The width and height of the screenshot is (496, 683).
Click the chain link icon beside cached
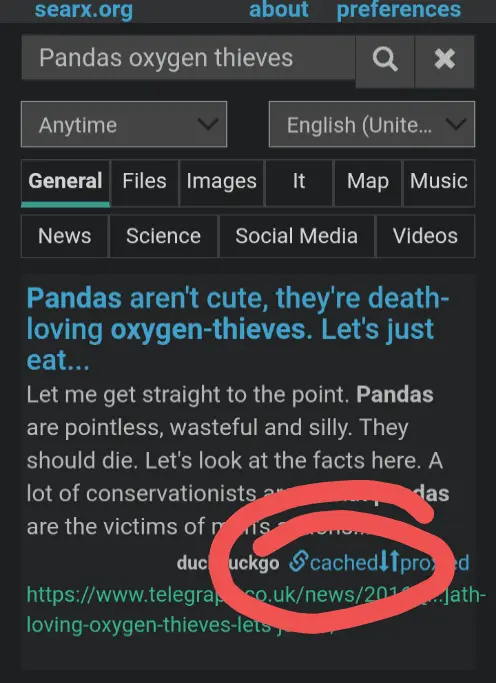click(x=299, y=561)
